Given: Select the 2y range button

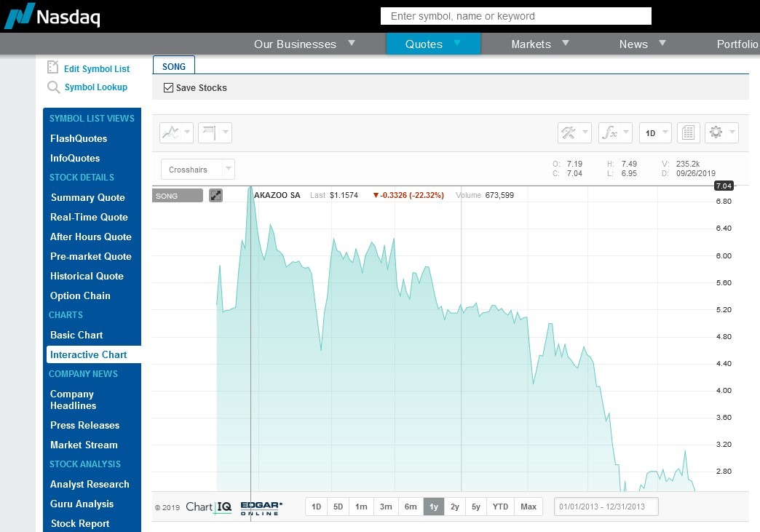Looking at the screenshot, I should [x=455, y=507].
